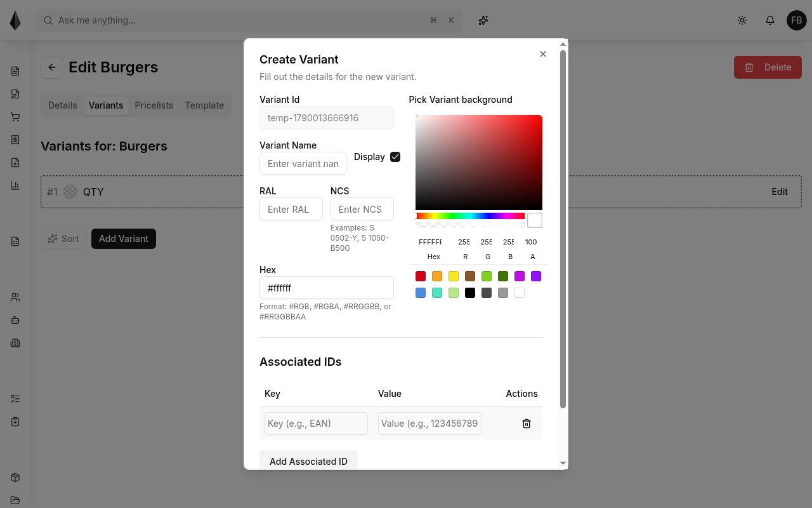Image resolution: width=812 pixels, height=508 pixels.
Task: Open the building company sidebar icon
Action: (15, 343)
